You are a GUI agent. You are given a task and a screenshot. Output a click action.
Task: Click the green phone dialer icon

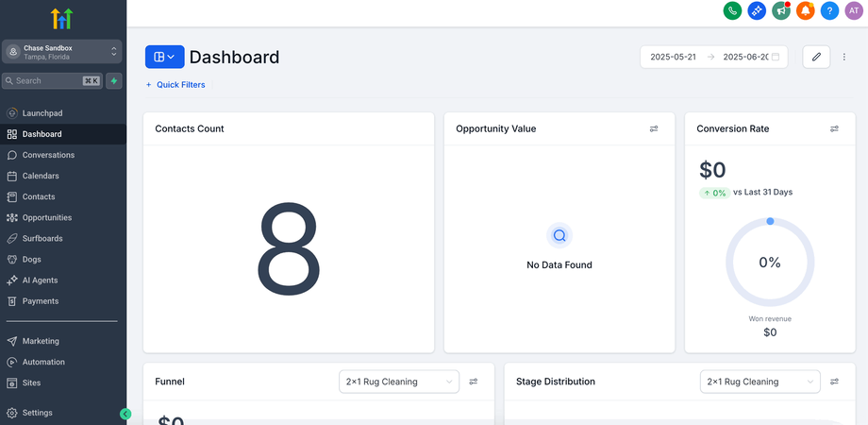coord(732,10)
